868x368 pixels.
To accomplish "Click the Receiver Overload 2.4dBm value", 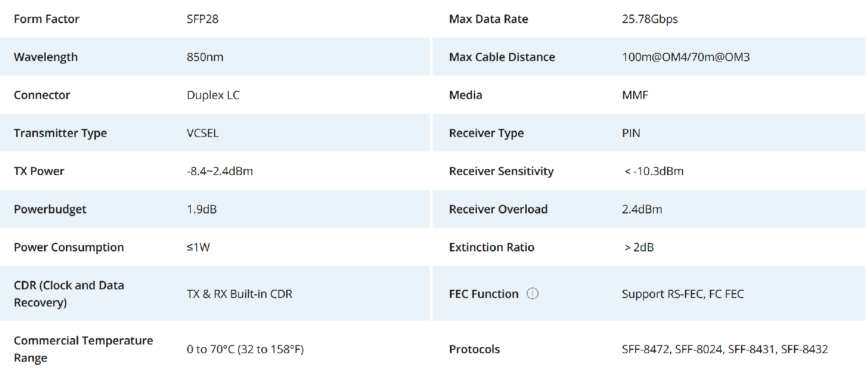I will pos(642,209).
